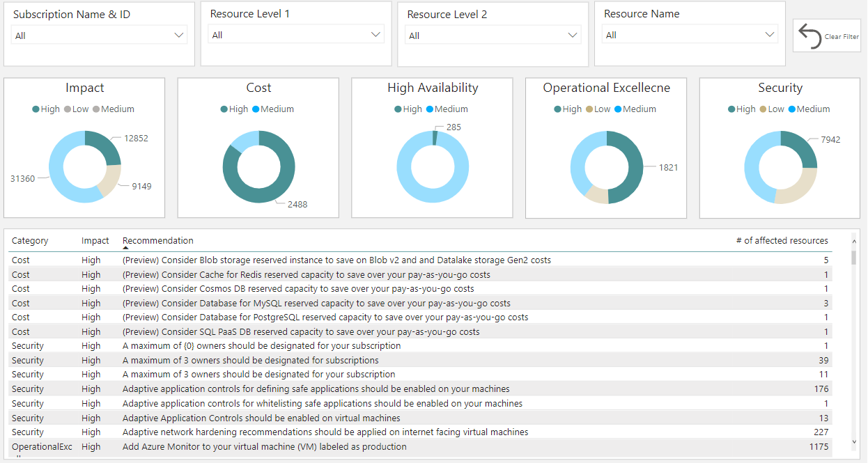Click the sort arrow under Recommendation header
Image resolution: width=868 pixels, height=463 pixels.
pos(126,248)
